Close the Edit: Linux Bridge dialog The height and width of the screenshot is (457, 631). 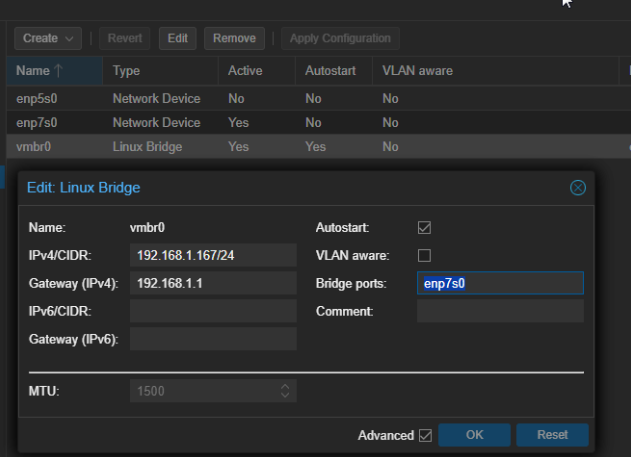click(x=577, y=187)
